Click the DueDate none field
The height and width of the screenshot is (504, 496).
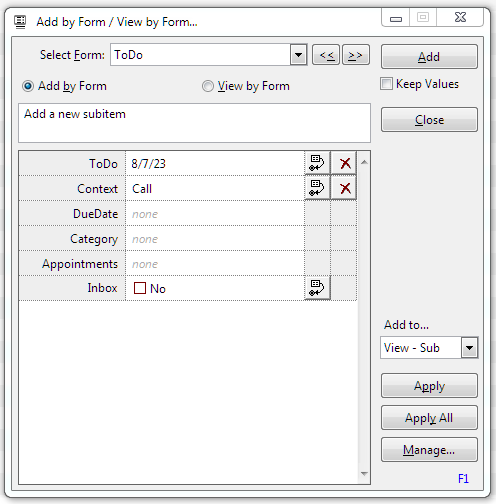215,214
